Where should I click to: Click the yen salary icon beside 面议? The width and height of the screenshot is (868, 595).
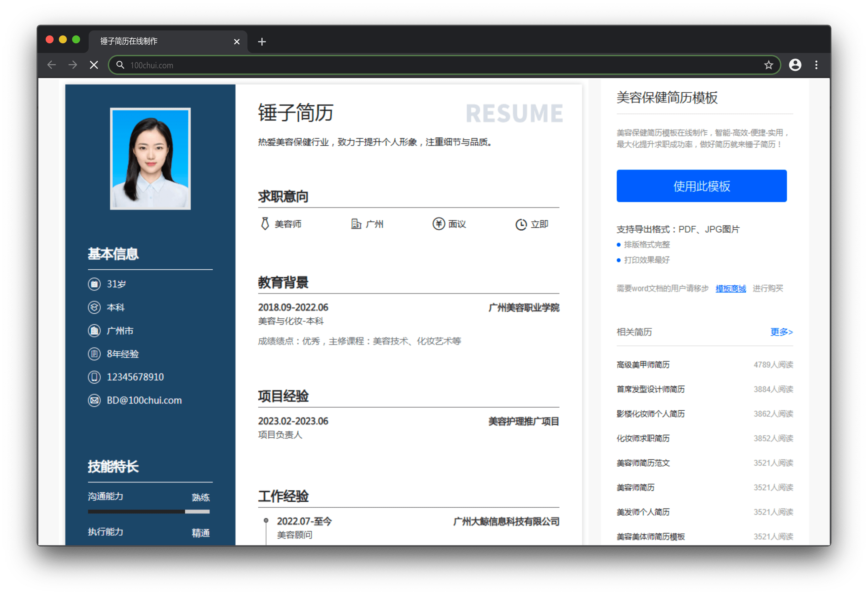click(x=439, y=224)
